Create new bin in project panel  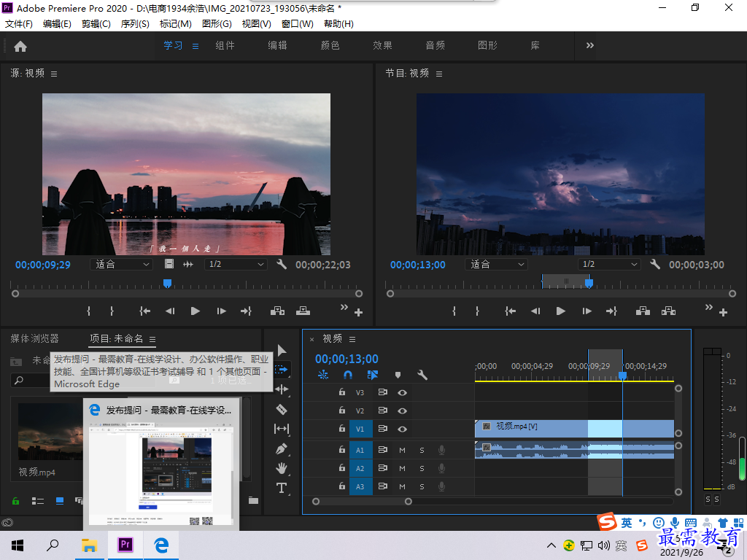coord(253,500)
